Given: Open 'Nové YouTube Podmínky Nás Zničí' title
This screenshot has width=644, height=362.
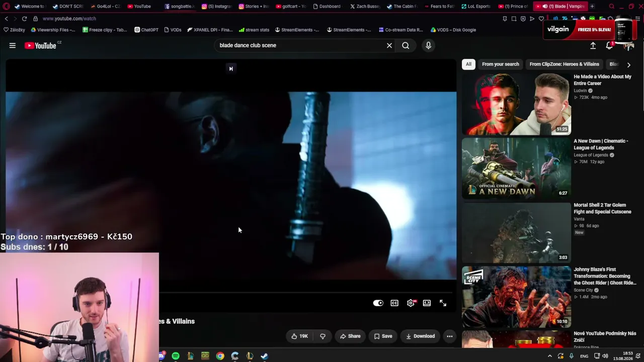Looking at the screenshot, I should pyautogui.click(x=605, y=337).
